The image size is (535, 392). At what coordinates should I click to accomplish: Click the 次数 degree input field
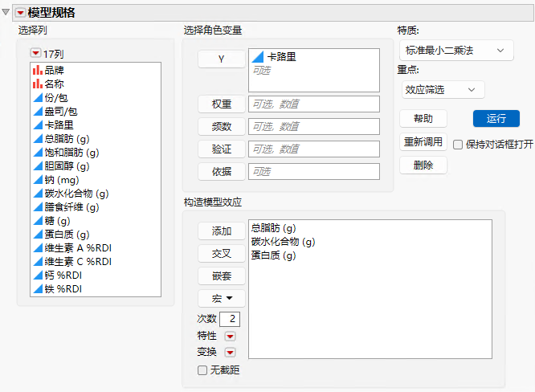[230, 319]
